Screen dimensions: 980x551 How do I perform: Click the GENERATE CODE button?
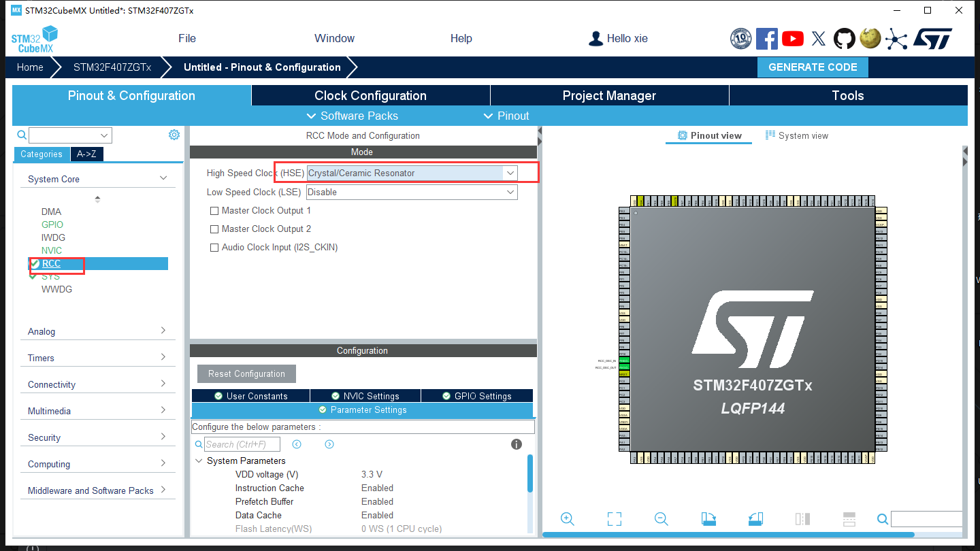tap(813, 67)
